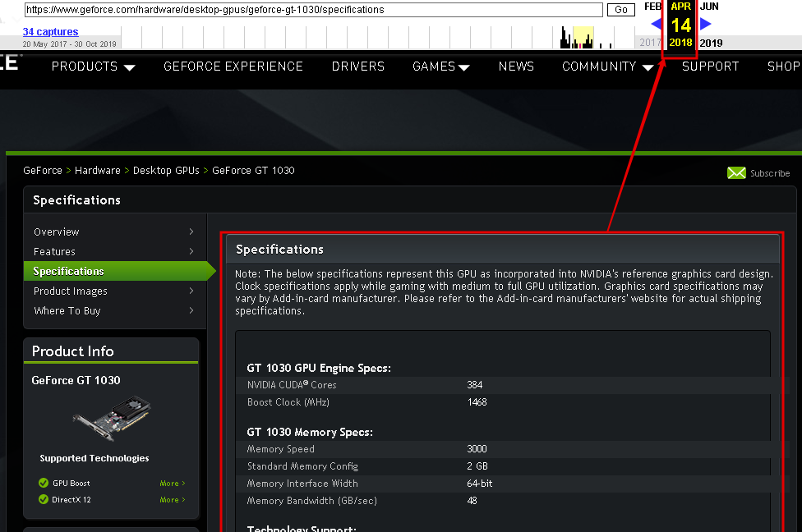This screenshot has width=802, height=532.
Task: Open Overview in sidebar menu
Action: tap(56, 232)
